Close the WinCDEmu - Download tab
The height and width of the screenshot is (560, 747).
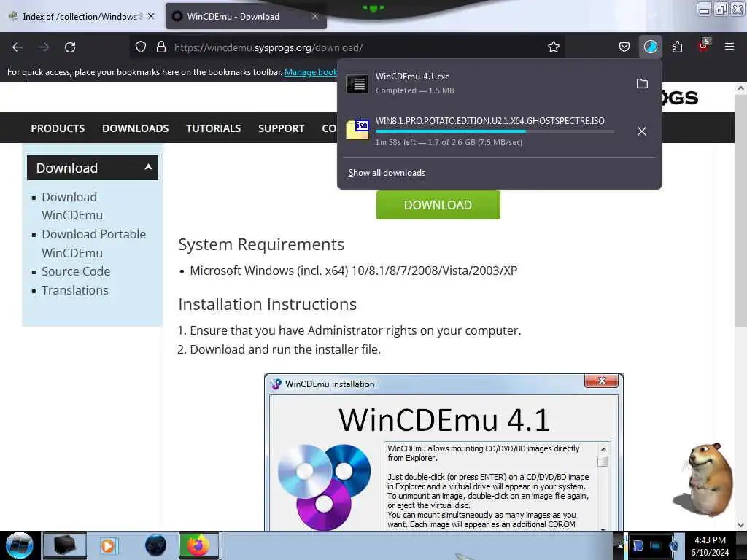315,16
